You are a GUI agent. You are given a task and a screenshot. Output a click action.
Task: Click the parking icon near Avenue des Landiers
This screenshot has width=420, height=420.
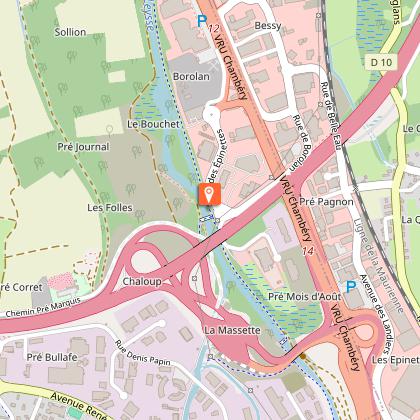[x=351, y=287]
